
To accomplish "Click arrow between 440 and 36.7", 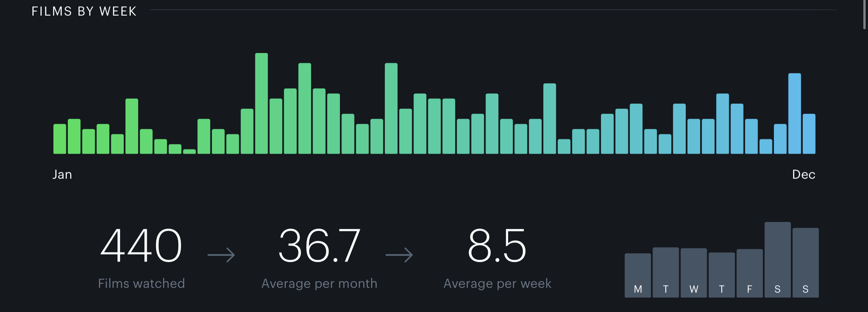I will click(x=221, y=255).
